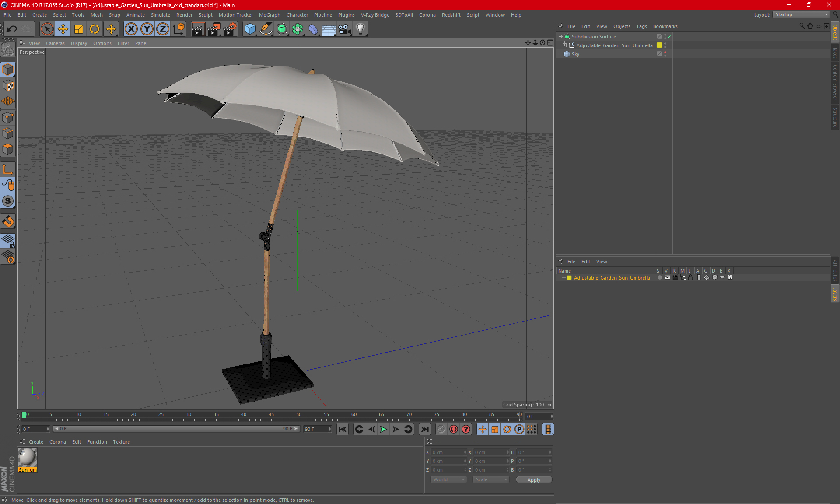Switch to Texture mode checkered cube
This screenshot has height=504, width=840.
pos(8,86)
